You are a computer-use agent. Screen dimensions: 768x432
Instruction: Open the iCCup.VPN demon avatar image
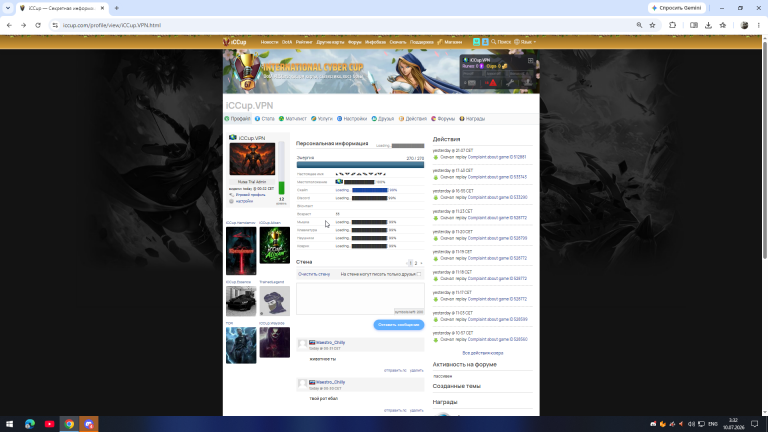252,159
